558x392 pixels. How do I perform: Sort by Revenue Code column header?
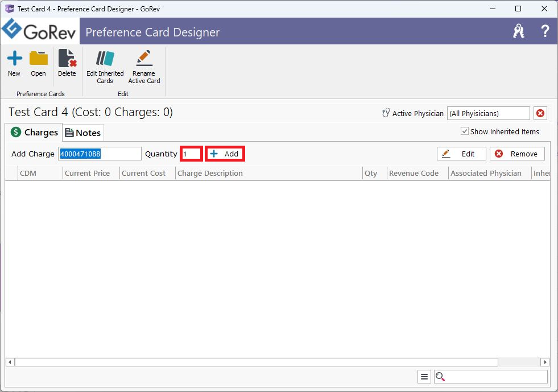pos(418,174)
